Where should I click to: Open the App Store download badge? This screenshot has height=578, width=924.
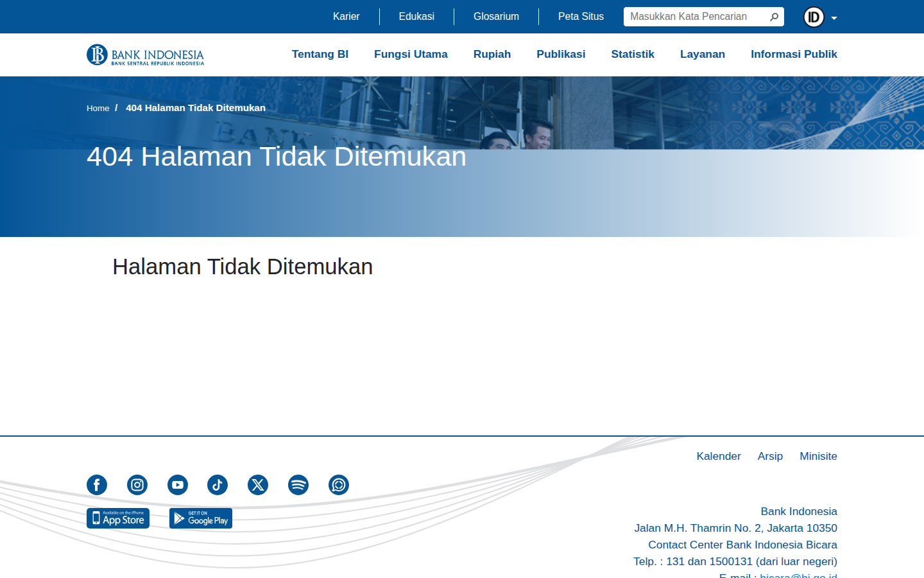coord(118,518)
